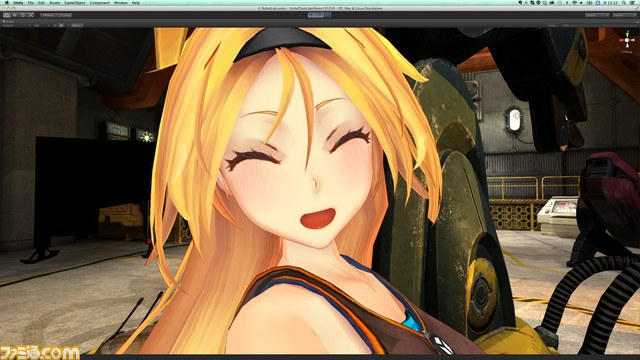Toggle the Pivot/Center handle position button
The height and width of the screenshot is (360, 640).
click(48, 15)
